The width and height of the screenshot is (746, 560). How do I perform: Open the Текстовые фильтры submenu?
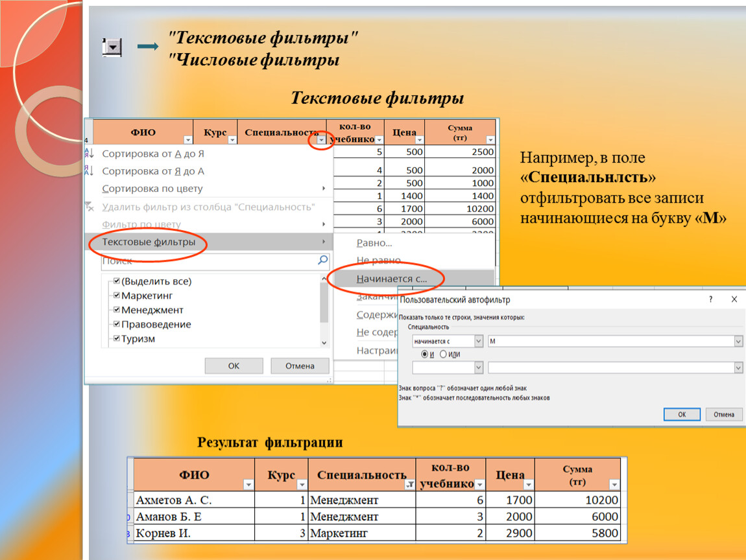tap(208, 242)
